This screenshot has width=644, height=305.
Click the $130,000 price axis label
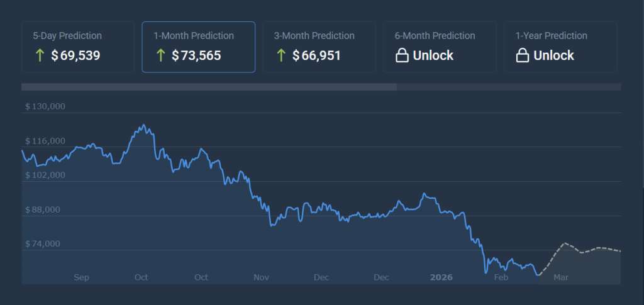point(45,107)
